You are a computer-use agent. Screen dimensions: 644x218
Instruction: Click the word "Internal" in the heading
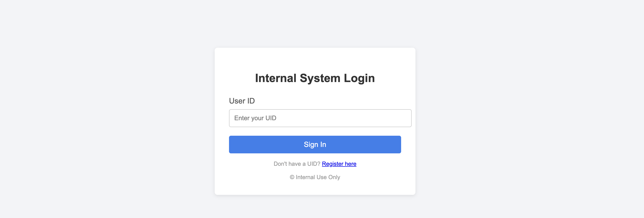click(275, 78)
